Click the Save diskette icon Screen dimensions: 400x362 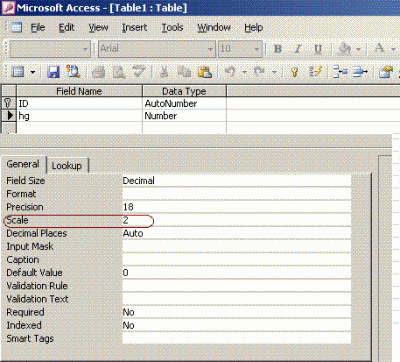click(53, 72)
